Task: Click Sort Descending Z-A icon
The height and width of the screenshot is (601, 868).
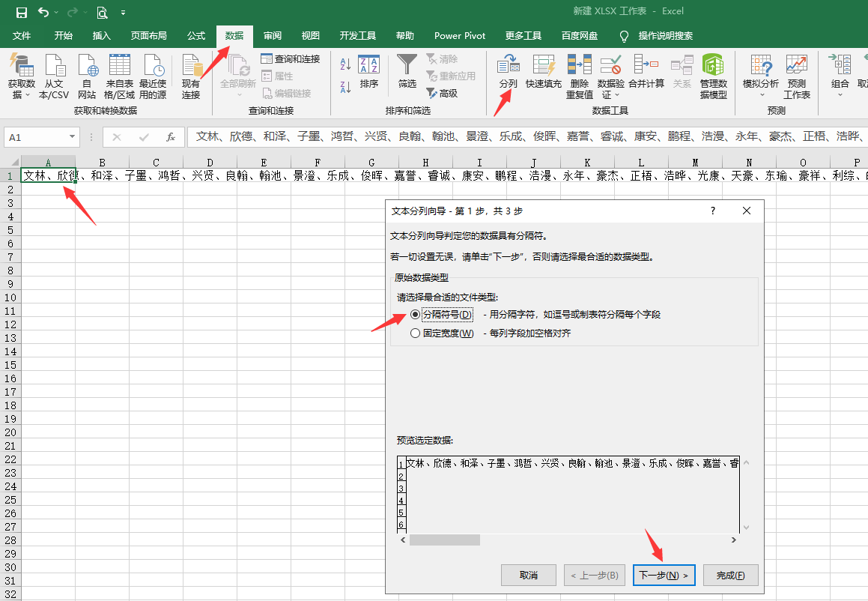Action: click(x=345, y=87)
